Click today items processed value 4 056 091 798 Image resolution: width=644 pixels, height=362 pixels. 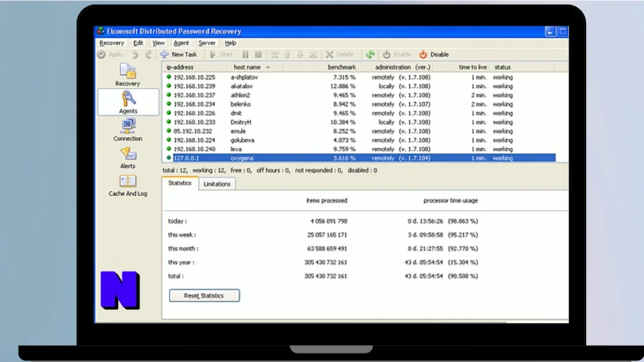[x=328, y=221]
